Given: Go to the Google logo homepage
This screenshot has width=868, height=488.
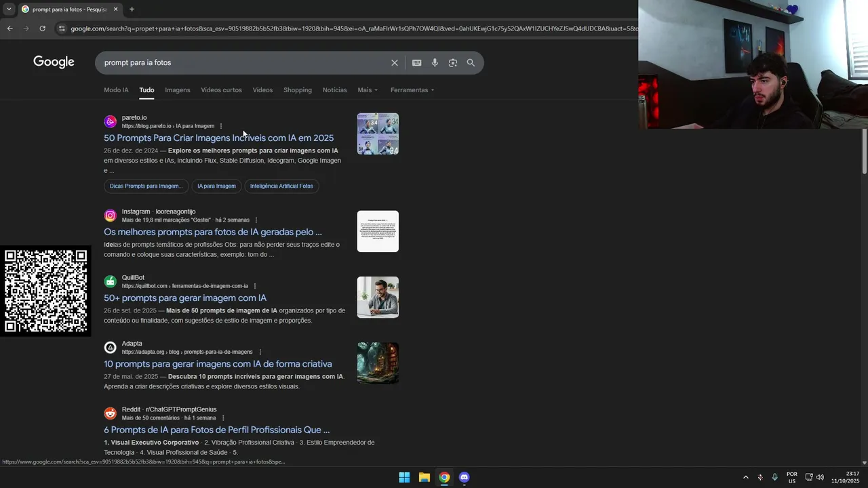Looking at the screenshot, I should (x=54, y=62).
